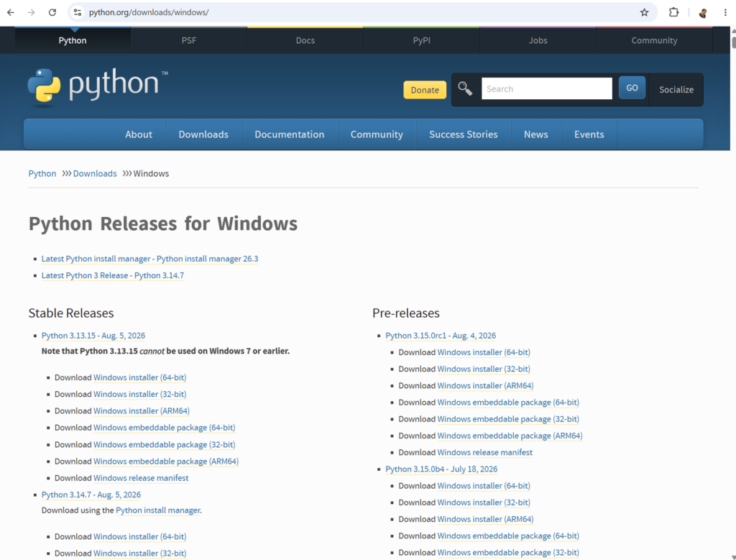The height and width of the screenshot is (560, 736).
Task: Download 3.13.15 Windows installer (ARM64)
Action: pos(142,410)
